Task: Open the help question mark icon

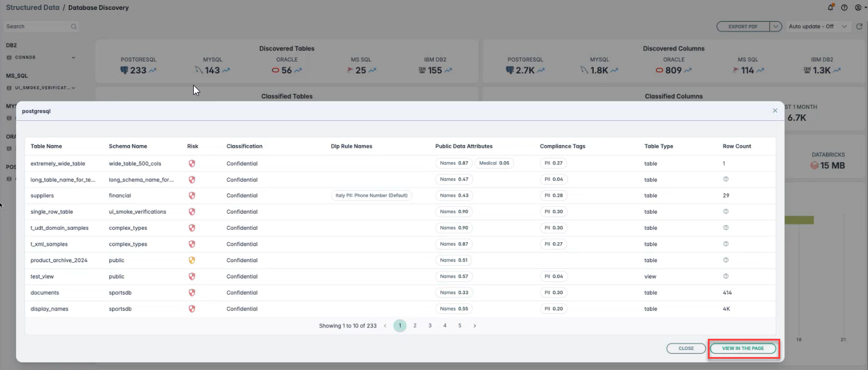Action: pyautogui.click(x=844, y=8)
